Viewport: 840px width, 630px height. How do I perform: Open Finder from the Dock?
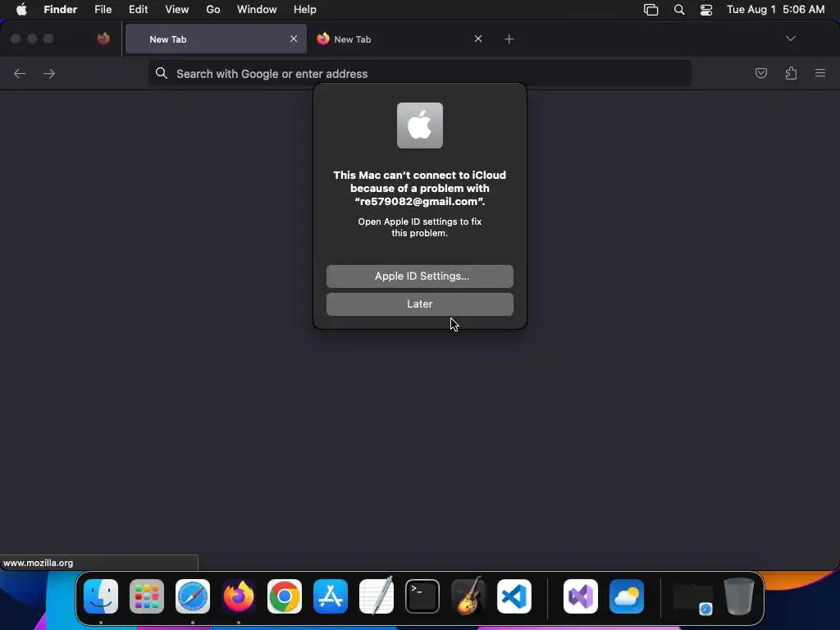(x=101, y=596)
